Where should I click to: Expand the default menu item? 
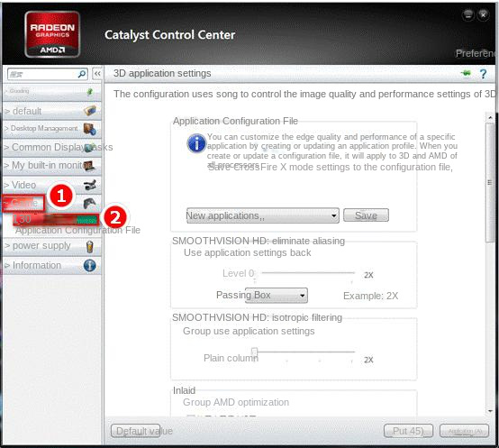pyautogui.click(x=52, y=111)
